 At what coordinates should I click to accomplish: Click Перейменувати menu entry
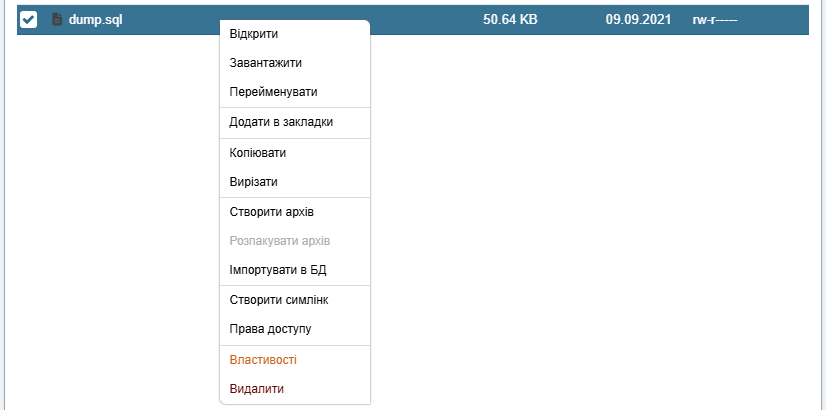click(x=273, y=92)
